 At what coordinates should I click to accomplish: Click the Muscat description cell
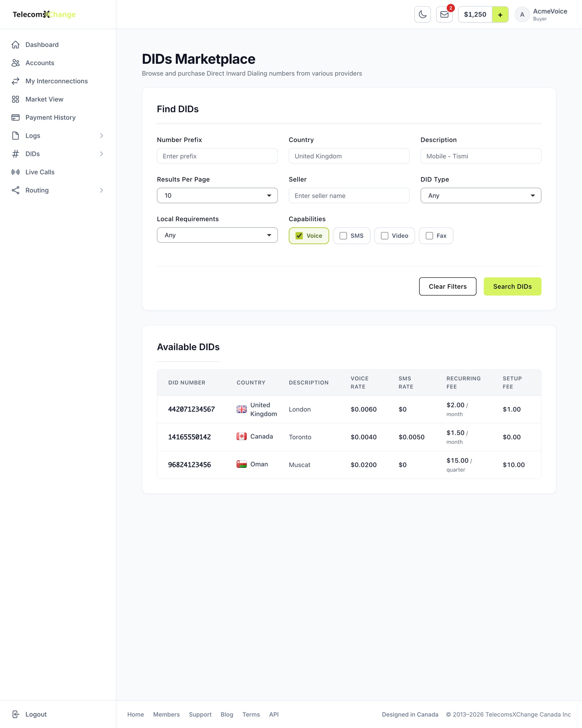[299, 464]
